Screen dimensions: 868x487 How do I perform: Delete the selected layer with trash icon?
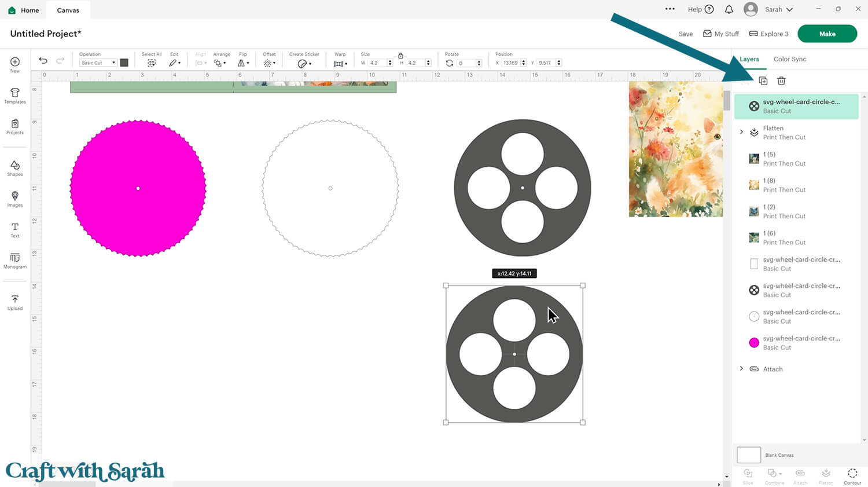[x=781, y=81]
